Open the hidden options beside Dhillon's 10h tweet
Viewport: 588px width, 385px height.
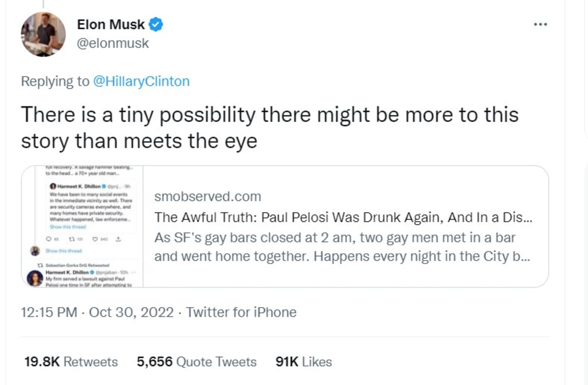pyautogui.click(x=134, y=273)
